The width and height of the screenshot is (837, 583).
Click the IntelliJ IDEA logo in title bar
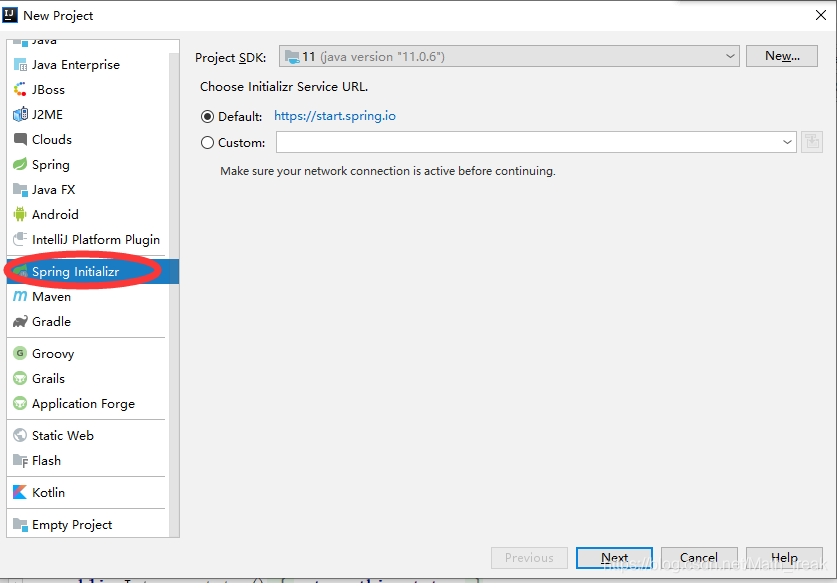click(10, 15)
